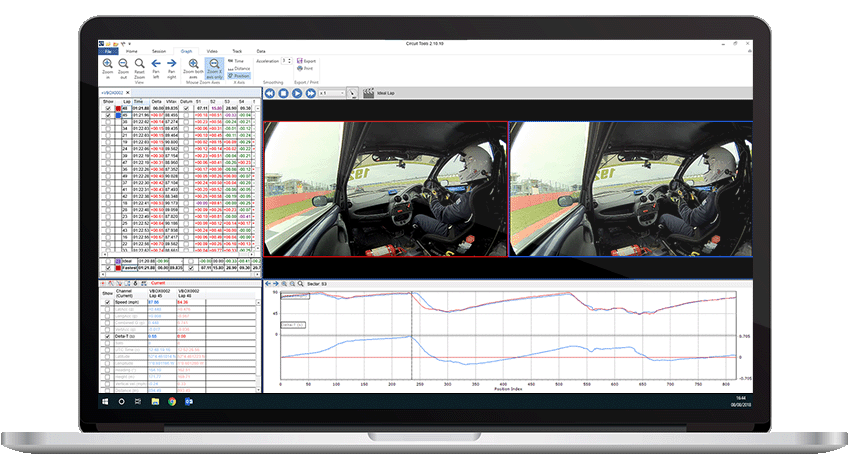
Task: Open the playback speed x1 dropdown
Action: coord(331,93)
